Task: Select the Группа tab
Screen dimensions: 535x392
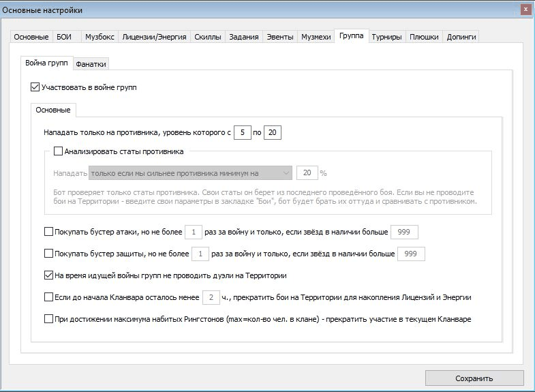Action: click(x=352, y=36)
